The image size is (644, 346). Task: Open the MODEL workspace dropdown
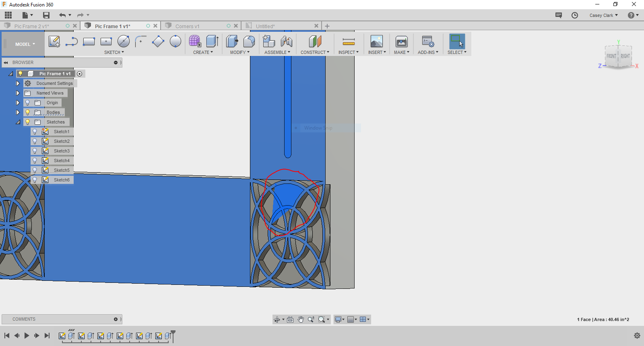pos(25,44)
